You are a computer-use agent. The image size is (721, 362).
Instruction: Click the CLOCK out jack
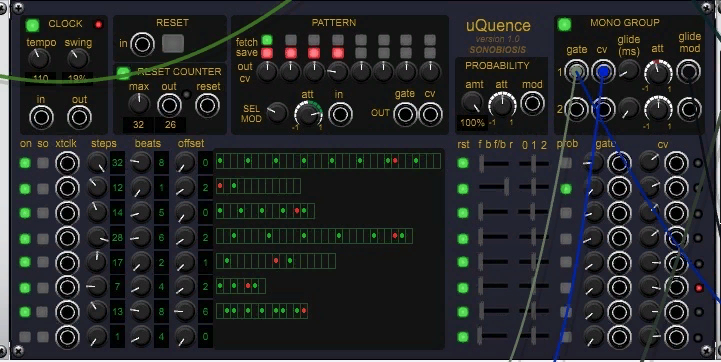79,117
